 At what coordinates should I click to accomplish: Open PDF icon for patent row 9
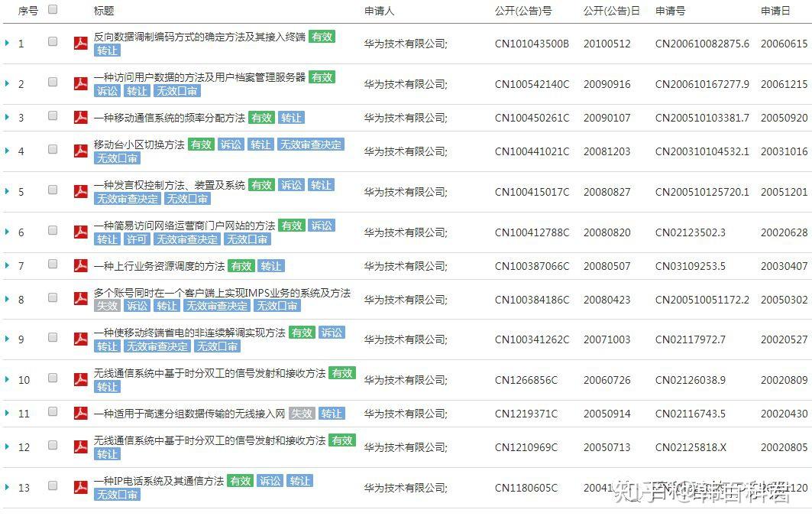pos(80,339)
